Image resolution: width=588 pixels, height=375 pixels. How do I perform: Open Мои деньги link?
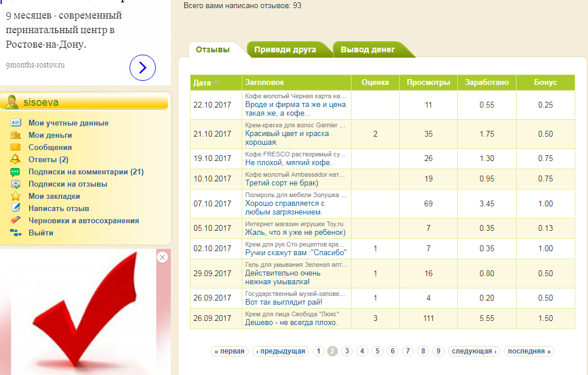(x=50, y=135)
